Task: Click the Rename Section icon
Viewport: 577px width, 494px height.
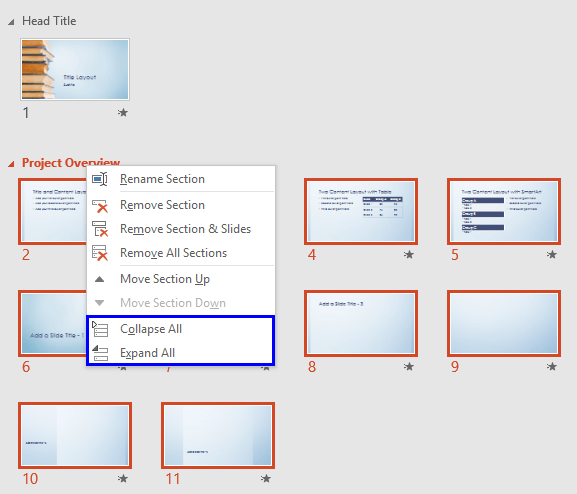Action: click(x=100, y=179)
